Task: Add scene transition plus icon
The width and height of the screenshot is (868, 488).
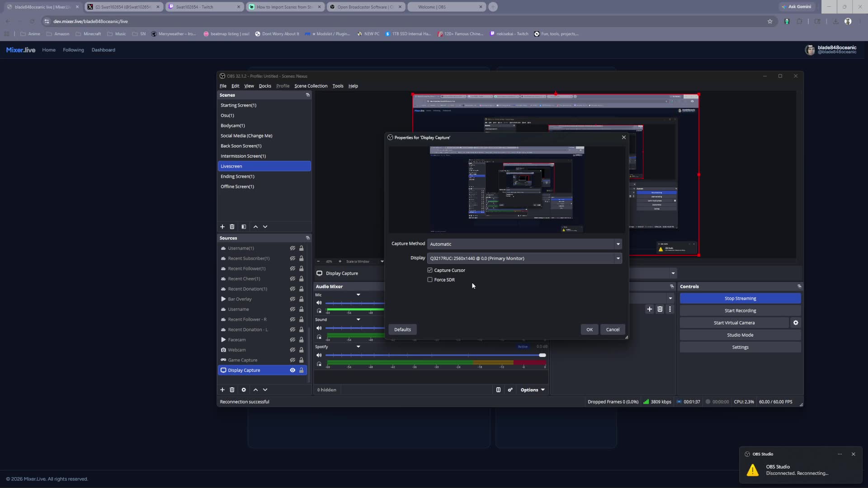Action: click(x=649, y=309)
